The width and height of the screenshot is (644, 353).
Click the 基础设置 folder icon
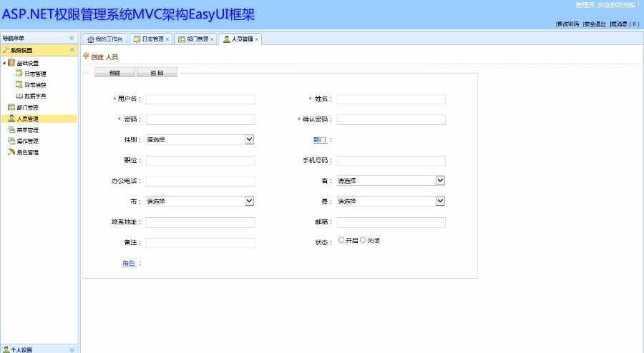[11, 63]
